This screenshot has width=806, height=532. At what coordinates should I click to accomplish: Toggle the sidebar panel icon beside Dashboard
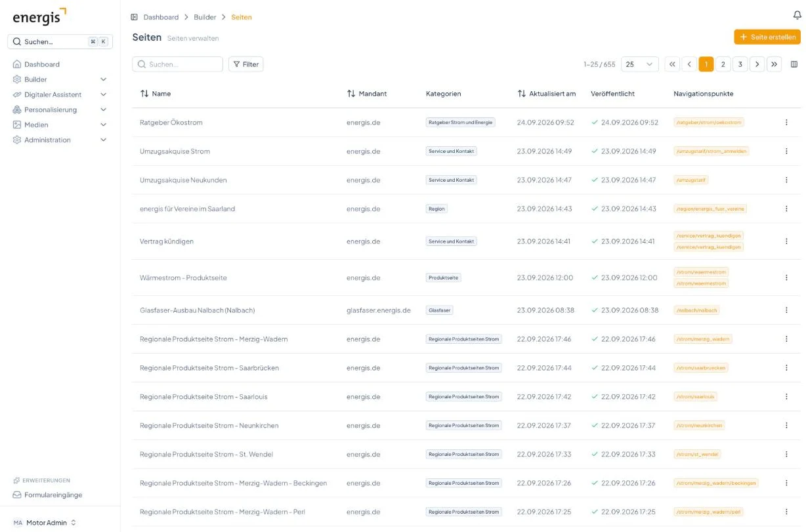click(134, 17)
